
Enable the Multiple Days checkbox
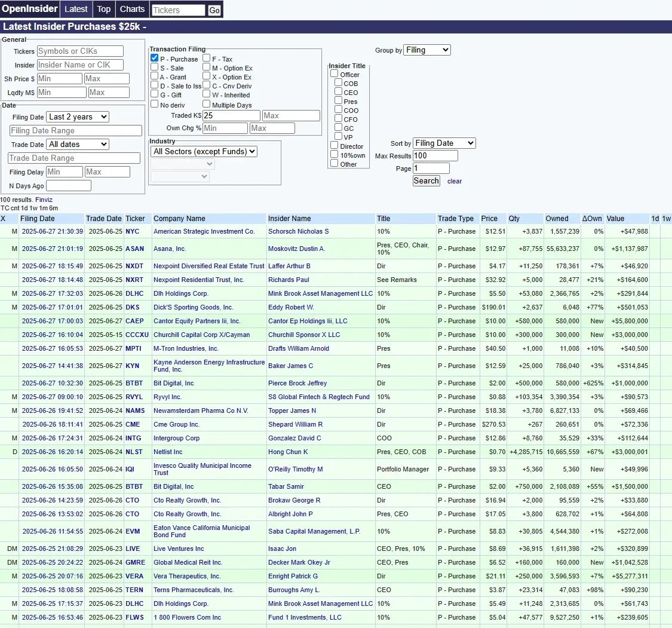click(x=207, y=104)
